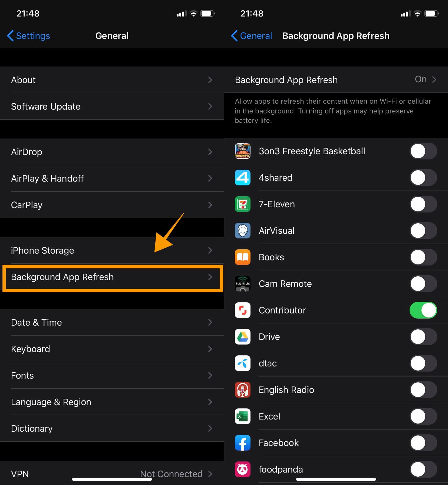Viewport: 448px width, 485px height.
Task: Tap the Software Update chevron
Action: [x=210, y=106]
